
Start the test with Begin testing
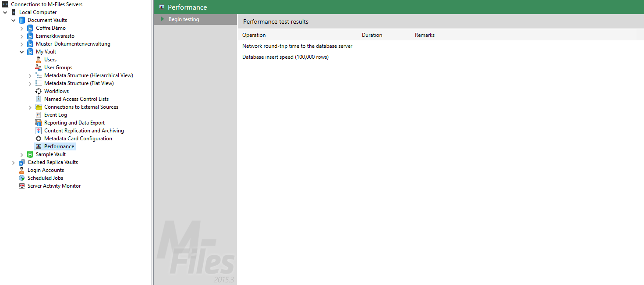pos(195,19)
